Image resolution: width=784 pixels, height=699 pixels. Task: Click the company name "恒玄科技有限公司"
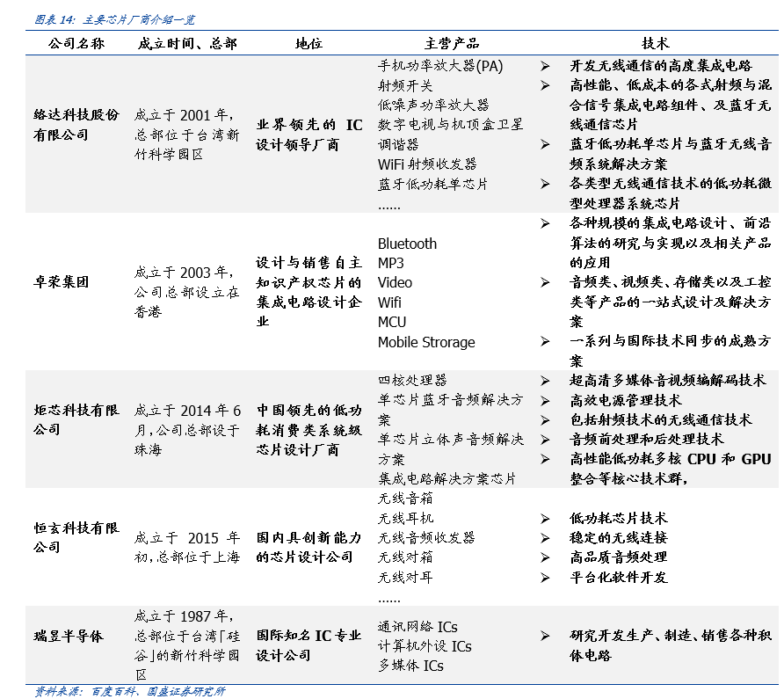76,538
